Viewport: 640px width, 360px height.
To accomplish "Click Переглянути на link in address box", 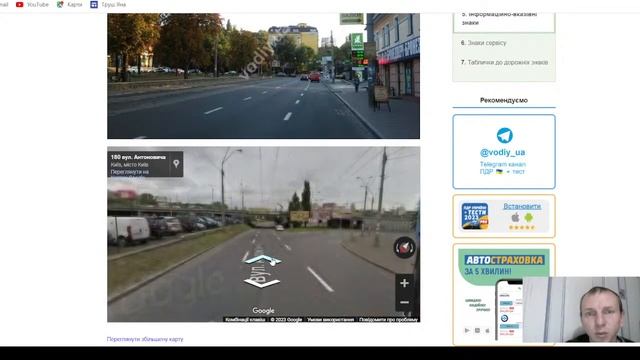I will point(130,172).
